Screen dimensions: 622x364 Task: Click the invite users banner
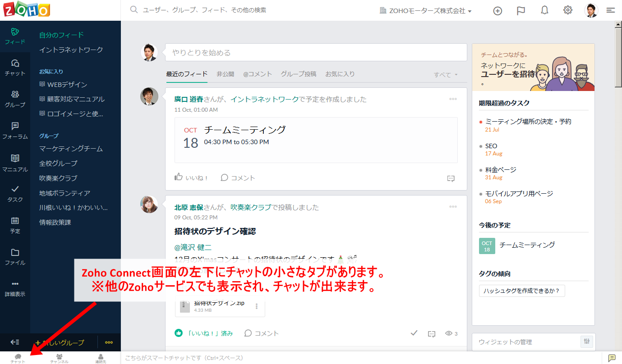[x=533, y=67]
